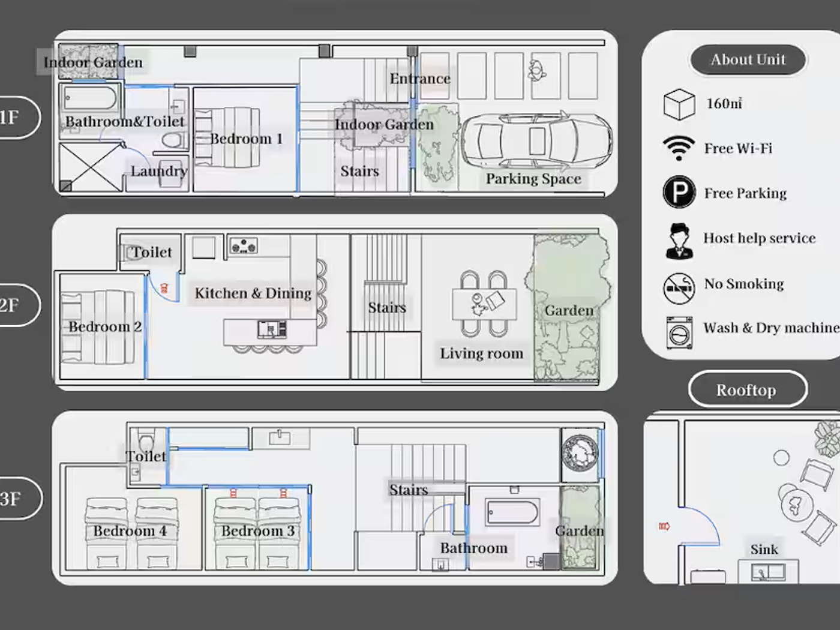The height and width of the screenshot is (630, 840).
Task: Select the 160㎡ unit size cube icon
Action: click(x=679, y=104)
